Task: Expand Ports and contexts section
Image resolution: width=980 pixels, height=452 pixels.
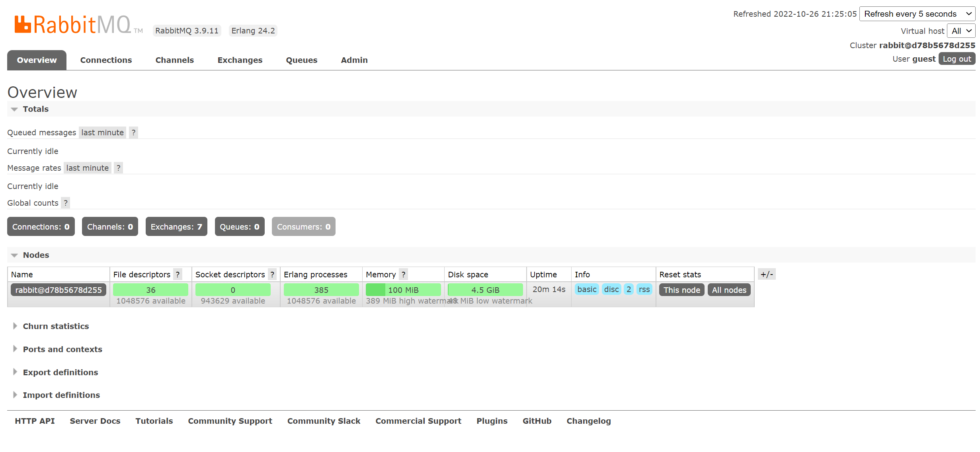Action: [62, 349]
